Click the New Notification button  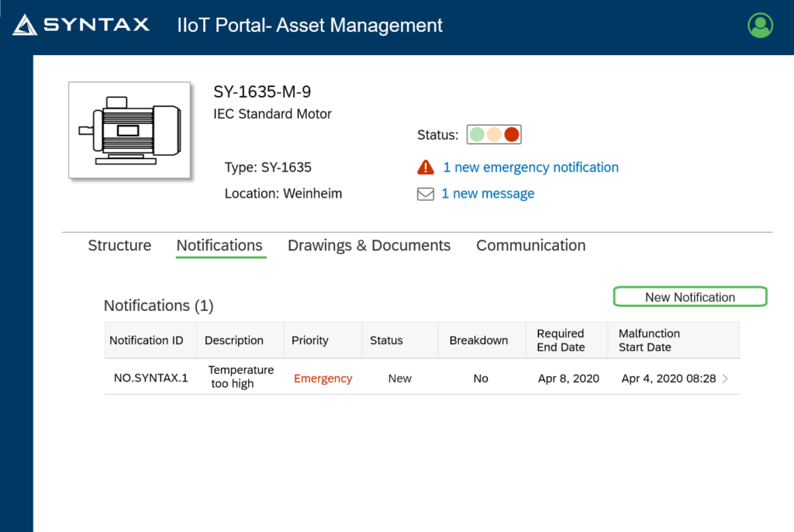pyautogui.click(x=690, y=297)
